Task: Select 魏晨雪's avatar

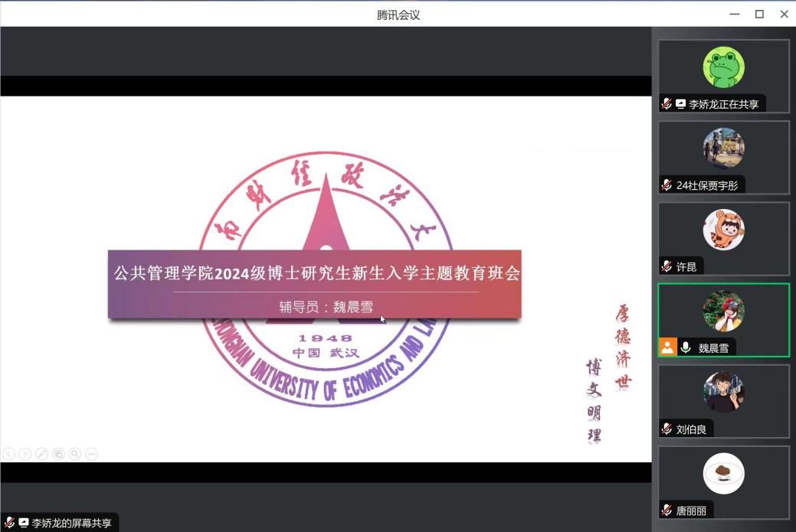Action: click(723, 311)
